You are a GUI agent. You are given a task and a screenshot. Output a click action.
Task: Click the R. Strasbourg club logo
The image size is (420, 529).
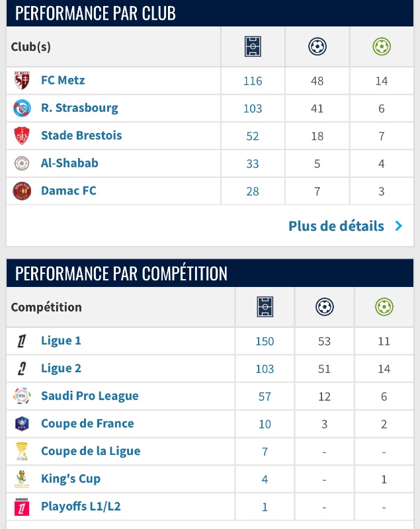tap(22, 108)
